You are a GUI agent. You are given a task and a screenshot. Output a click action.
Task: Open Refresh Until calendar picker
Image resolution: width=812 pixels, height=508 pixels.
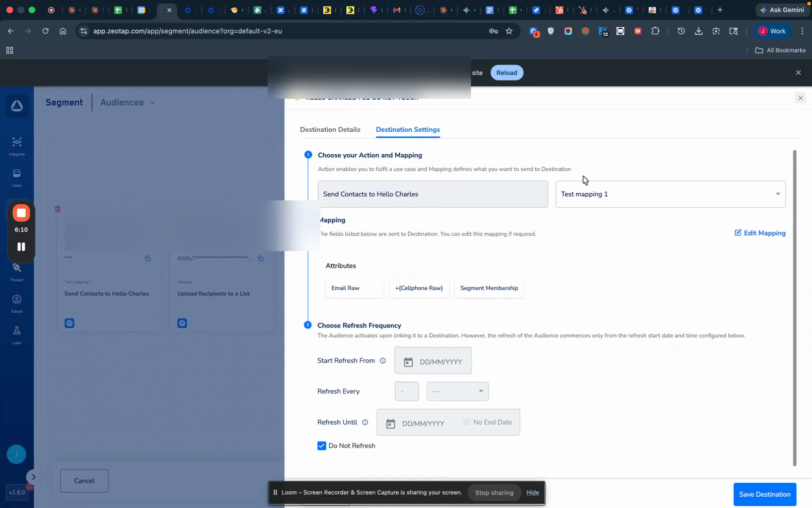[x=390, y=424]
